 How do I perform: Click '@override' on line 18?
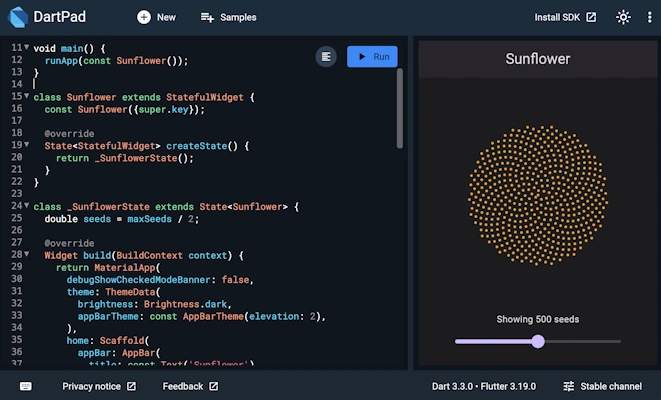pos(70,134)
